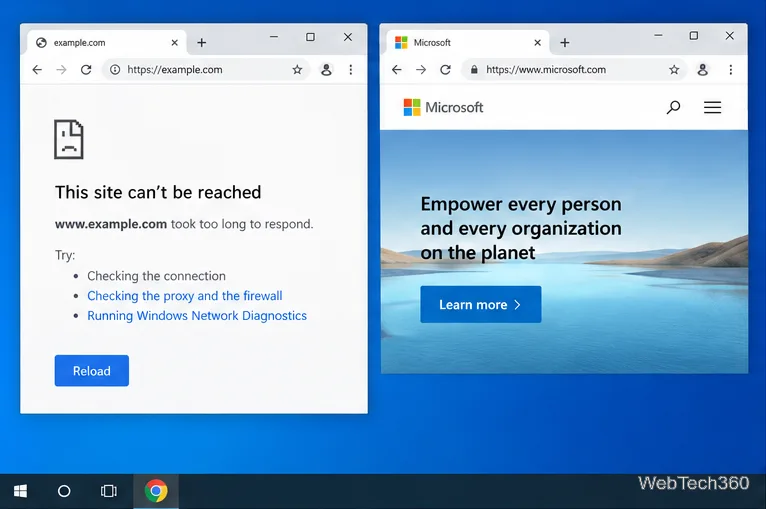Click back arrow in example.com window
The image size is (766, 509).
(x=37, y=70)
